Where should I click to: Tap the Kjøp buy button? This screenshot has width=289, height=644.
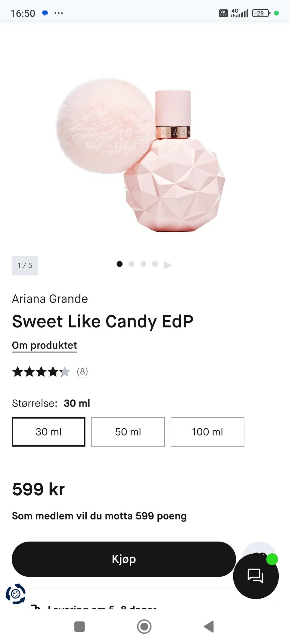[124, 559]
